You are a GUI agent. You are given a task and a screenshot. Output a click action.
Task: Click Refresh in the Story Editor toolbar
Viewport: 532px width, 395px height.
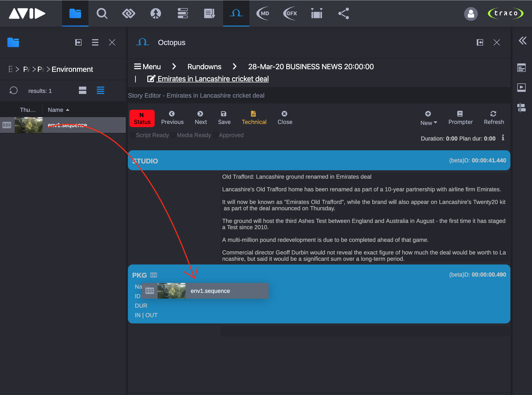494,118
